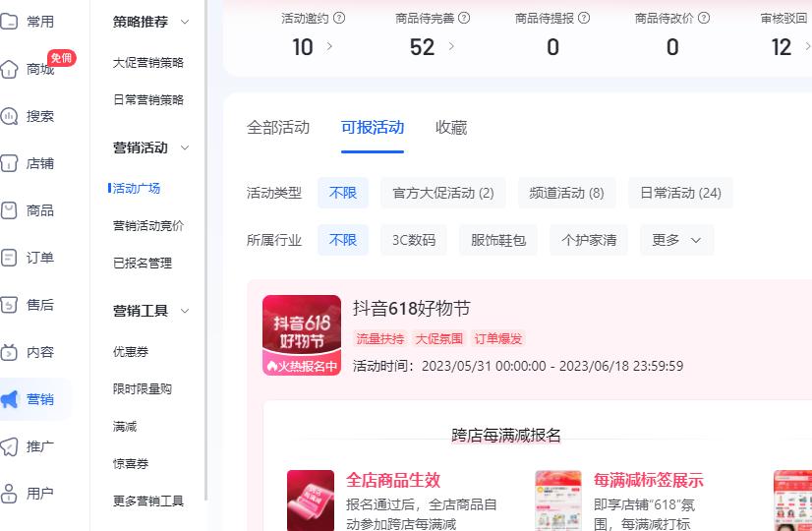Click the 每满减标签展示 heading
812x531 pixels.
[649, 480]
